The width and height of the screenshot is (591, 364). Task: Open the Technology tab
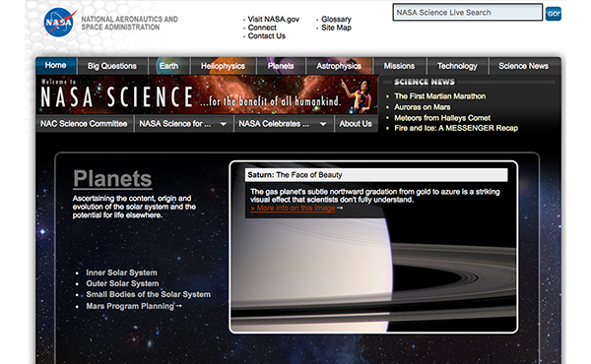click(x=457, y=66)
